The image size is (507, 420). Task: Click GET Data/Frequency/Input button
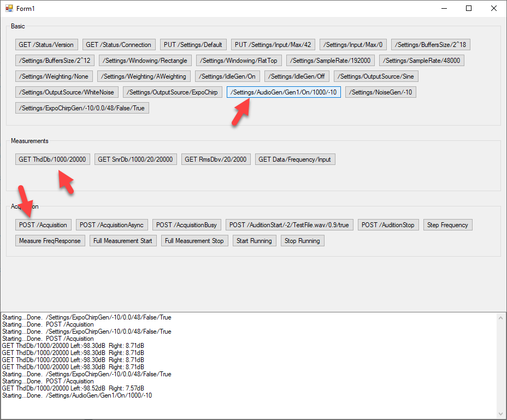[295, 159]
